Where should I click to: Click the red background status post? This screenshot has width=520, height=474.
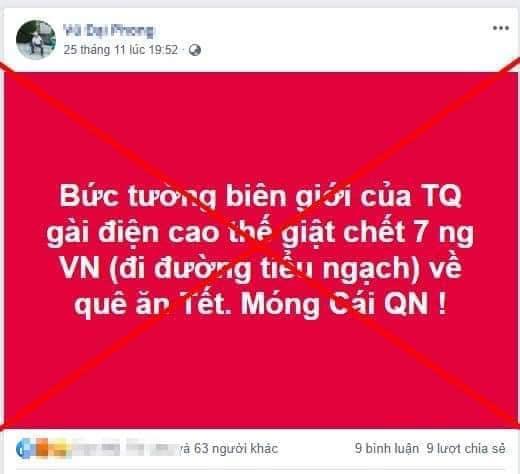coord(261,250)
